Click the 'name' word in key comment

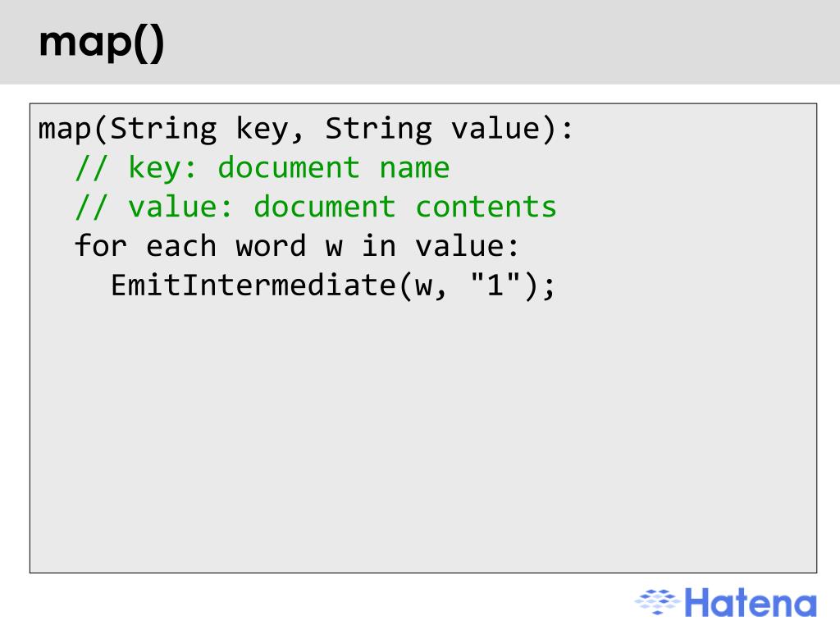tap(414, 169)
